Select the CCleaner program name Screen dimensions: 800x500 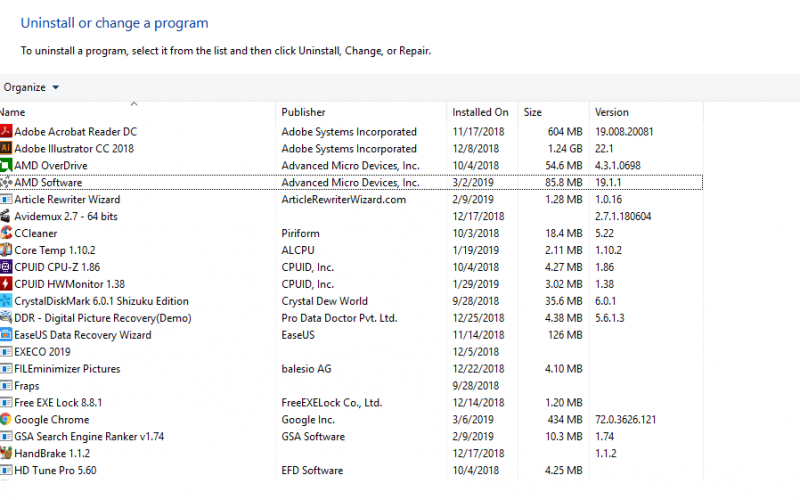(36, 233)
